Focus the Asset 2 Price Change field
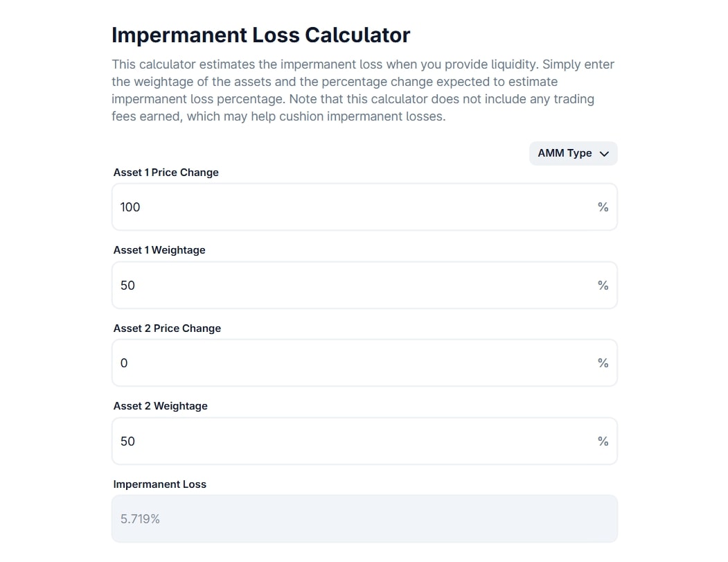The width and height of the screenshot is (728, 562). 346,362
